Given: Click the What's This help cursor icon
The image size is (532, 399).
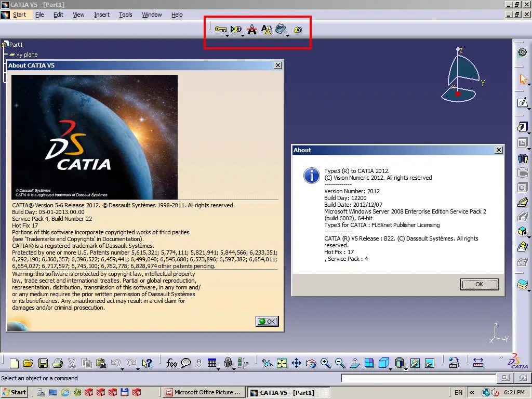Looking at the screenshot, I should (147, 363).
